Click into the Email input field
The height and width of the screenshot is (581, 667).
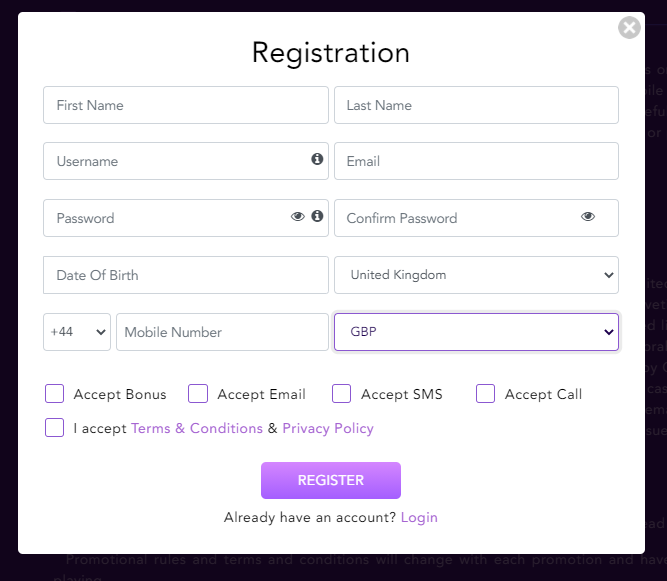click(476, 161)
